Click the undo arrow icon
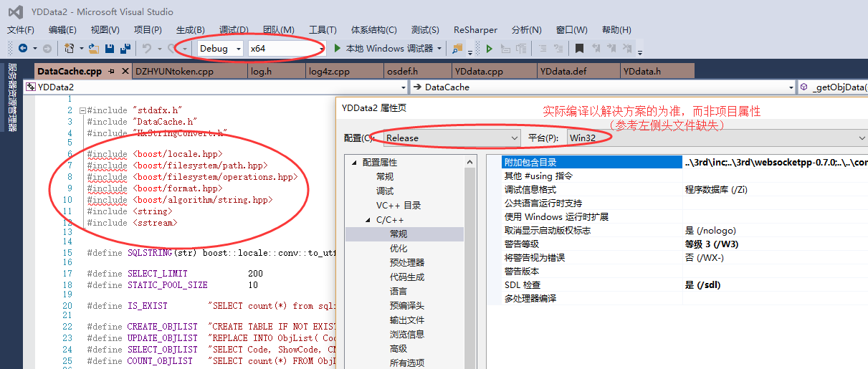 [x=147, y=49]
